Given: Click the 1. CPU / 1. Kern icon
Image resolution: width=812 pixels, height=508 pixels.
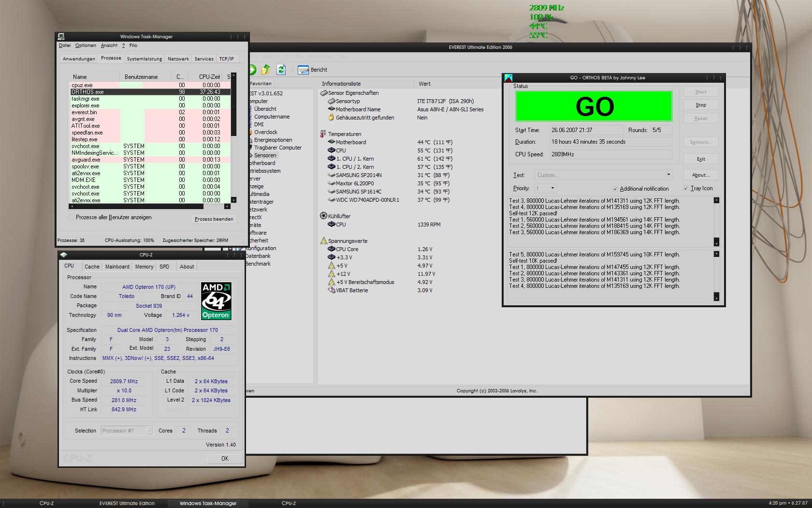Looking at the screenshot, I should tap(331, 158).
